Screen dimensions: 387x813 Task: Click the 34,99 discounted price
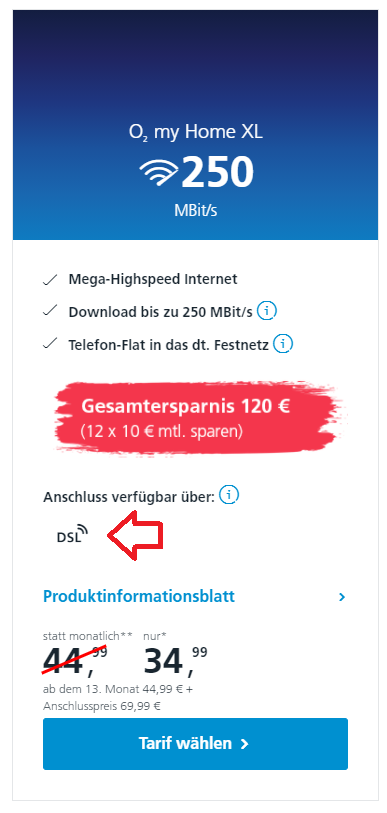click(x=175, y=662)
